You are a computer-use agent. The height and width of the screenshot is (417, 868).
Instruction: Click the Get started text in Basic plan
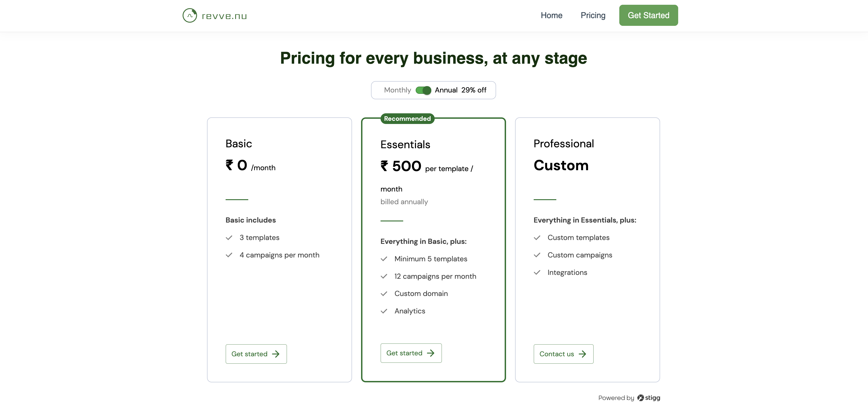(249, 354)
